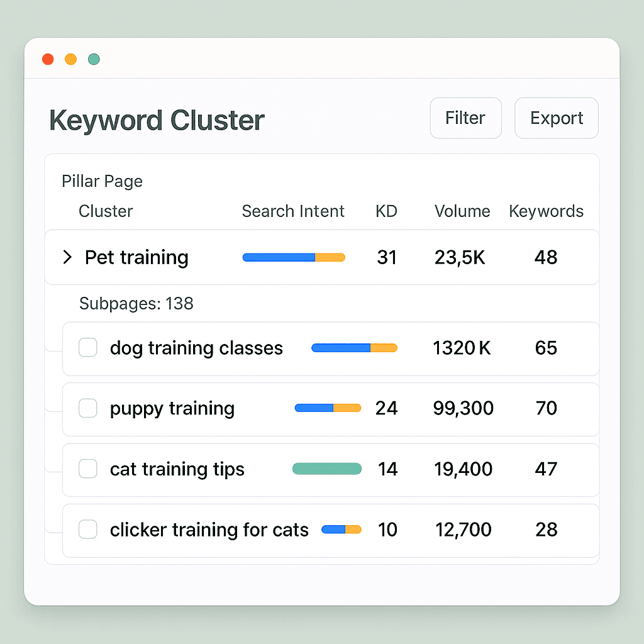Check the dog training classes checkbox

pyautogui.click(x=88, y=347)
